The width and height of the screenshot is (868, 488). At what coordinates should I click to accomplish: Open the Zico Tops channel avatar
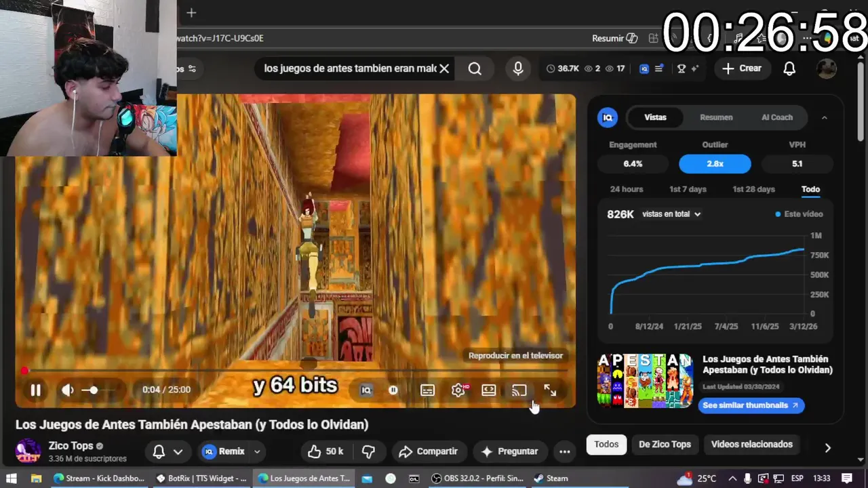[28, 451]
